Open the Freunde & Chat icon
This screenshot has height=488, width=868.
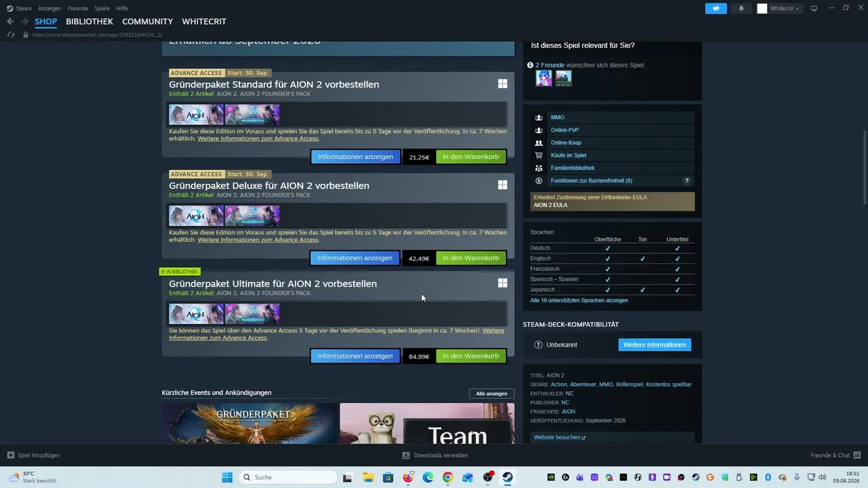tap(857, 455)
